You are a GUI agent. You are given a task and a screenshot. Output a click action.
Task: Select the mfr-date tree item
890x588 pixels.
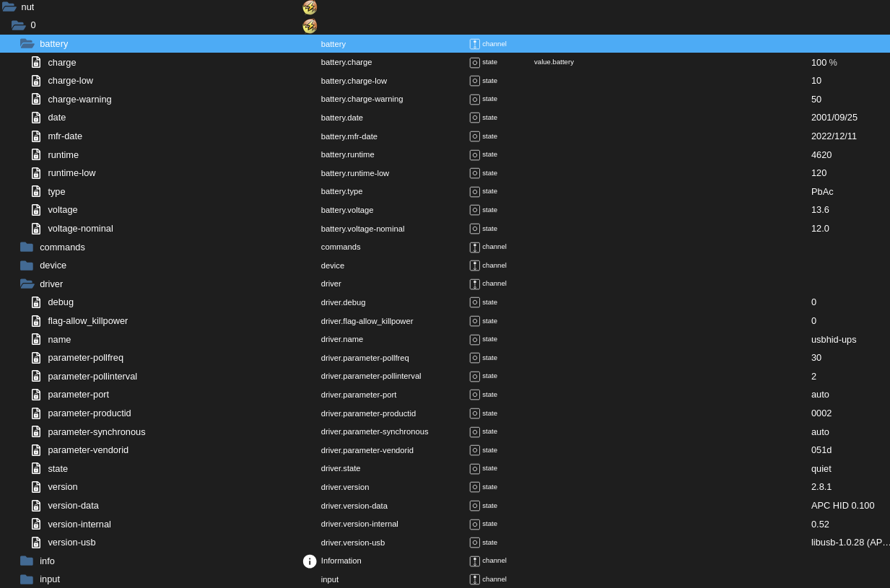[65, 136]
